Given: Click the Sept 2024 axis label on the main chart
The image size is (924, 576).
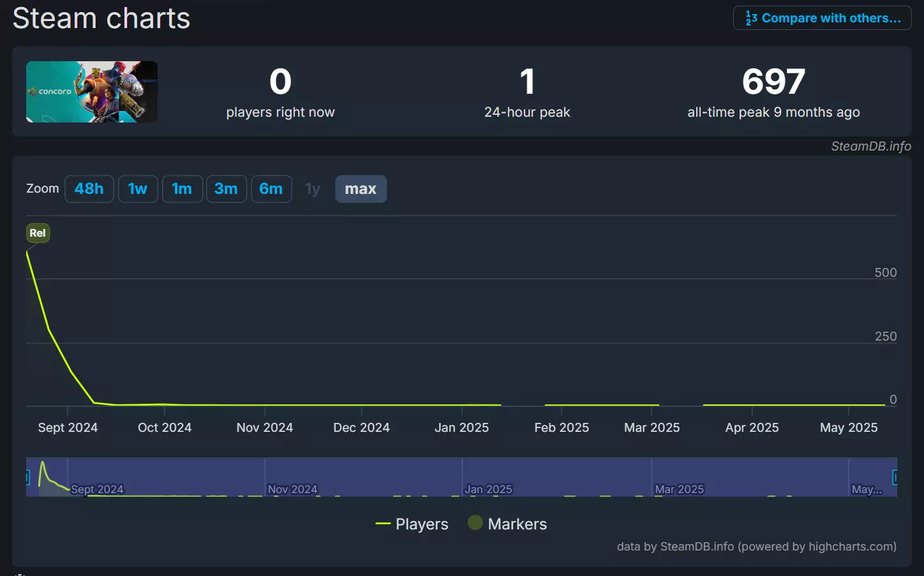Looking at the screenshot, I should click(x=68, y=427).
